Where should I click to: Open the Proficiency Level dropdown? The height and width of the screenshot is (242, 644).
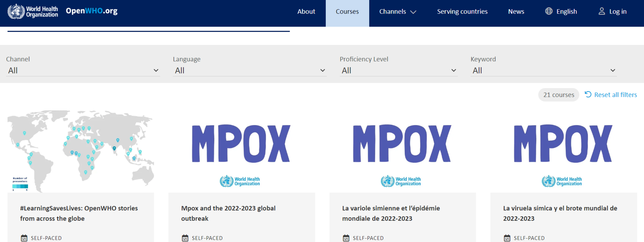pos(398,71)
